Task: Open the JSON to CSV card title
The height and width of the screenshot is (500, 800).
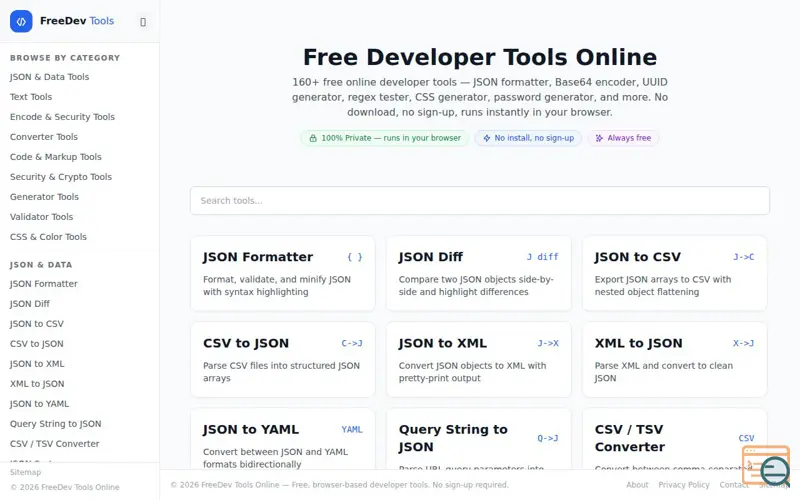Action: coord(638,257)
